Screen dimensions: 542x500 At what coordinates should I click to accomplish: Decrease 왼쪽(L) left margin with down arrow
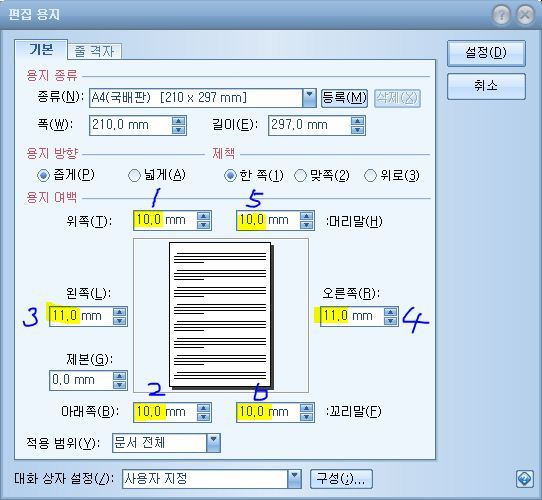pos(120,321)
